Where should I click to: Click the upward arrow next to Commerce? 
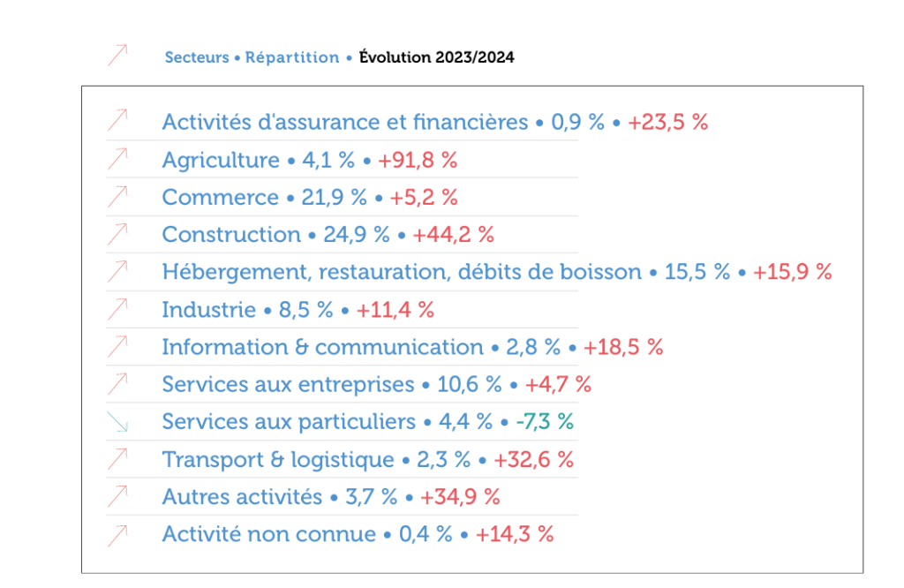117,197
